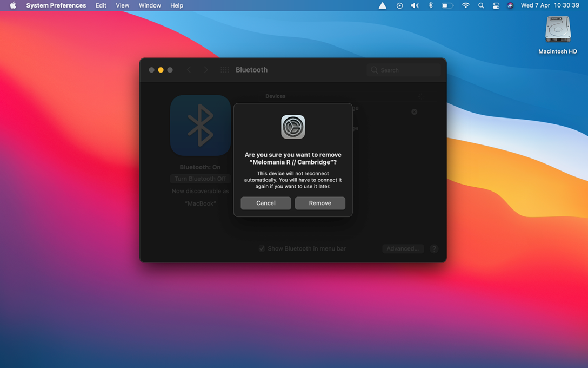Viewport: 588px width, 368px height.
Task: Cancel the device removal dialog
Action: [x=265, y=203]
